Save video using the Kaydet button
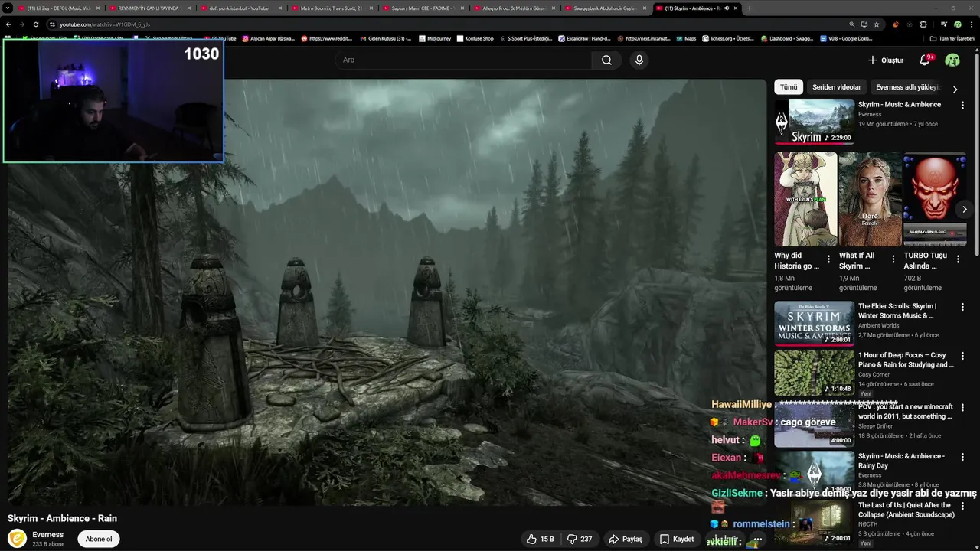The height and width of the screenshot is (551, 980). (x=677, y=539)
